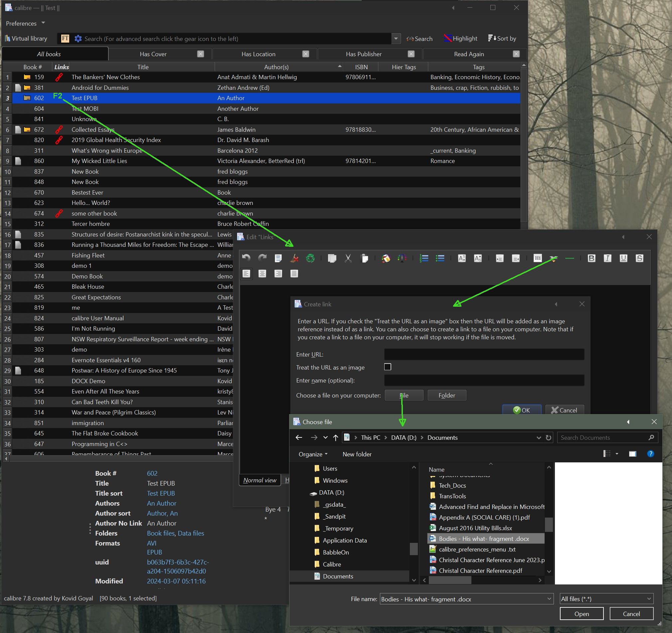Expand the search history dropdown arrow
Screen dimensions: 672x633
(396, 39)
